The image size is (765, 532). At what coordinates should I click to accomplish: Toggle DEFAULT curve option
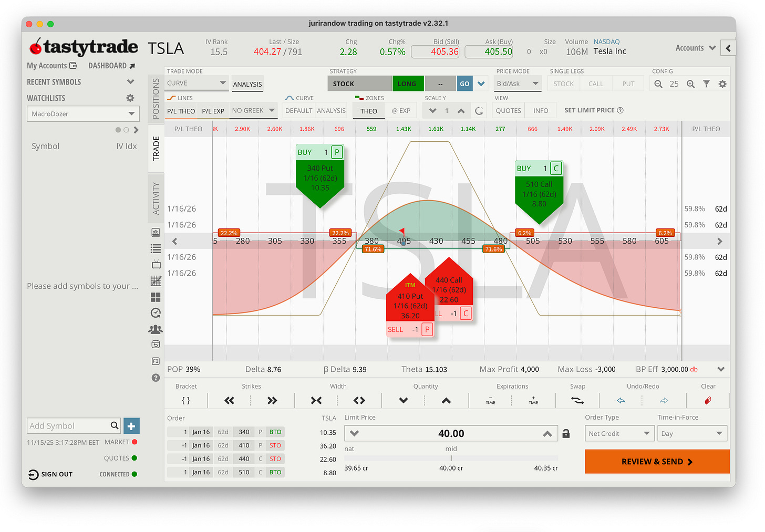[x=298, y=110]
